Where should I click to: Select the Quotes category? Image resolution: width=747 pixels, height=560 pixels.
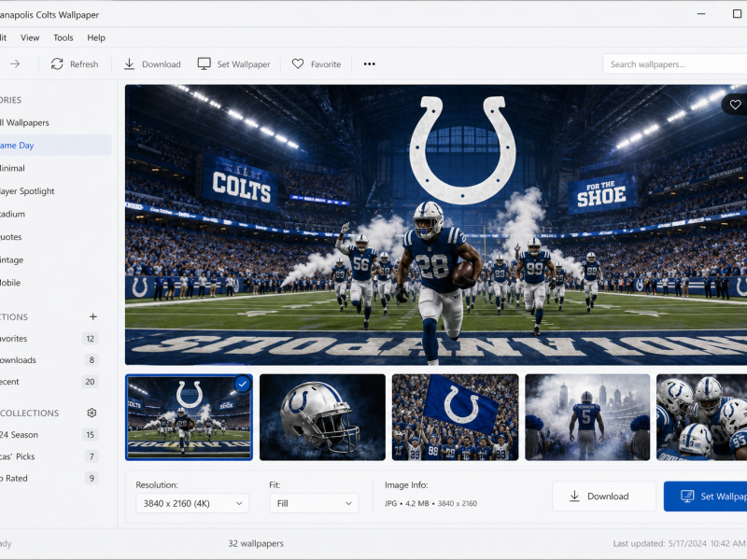pos(56,237)
